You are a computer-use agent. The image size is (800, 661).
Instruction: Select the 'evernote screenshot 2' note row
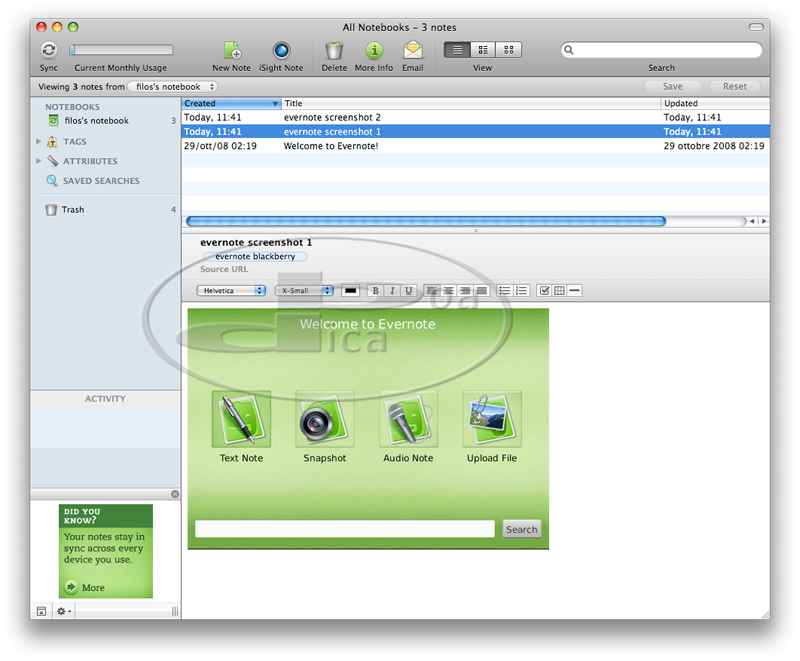point(332,118)
